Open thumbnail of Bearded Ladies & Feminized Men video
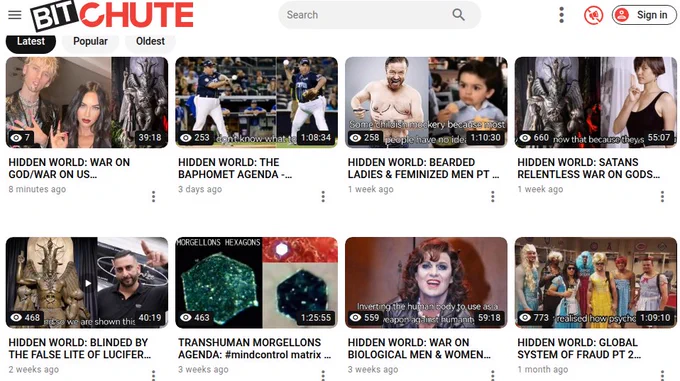This screenshot has width=680, height=381. (x=426, y=102)
